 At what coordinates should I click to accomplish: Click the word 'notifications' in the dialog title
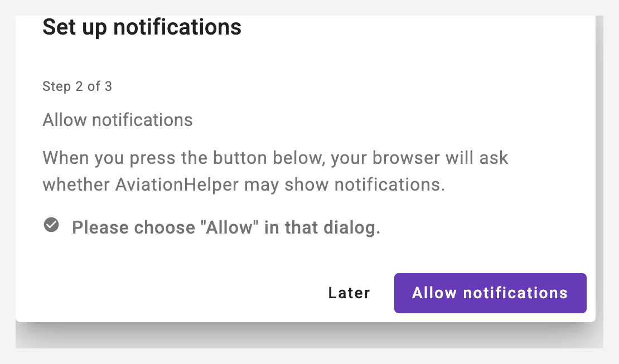177,27
